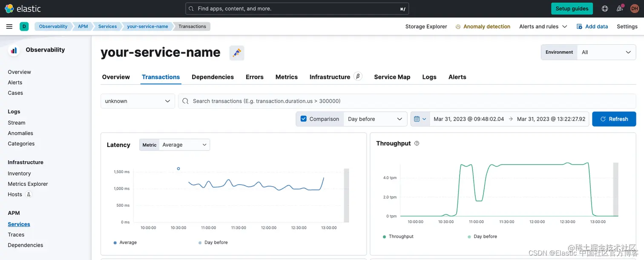Open Traces in the sidebar
The image size is (644, 260).
point(16,235)
